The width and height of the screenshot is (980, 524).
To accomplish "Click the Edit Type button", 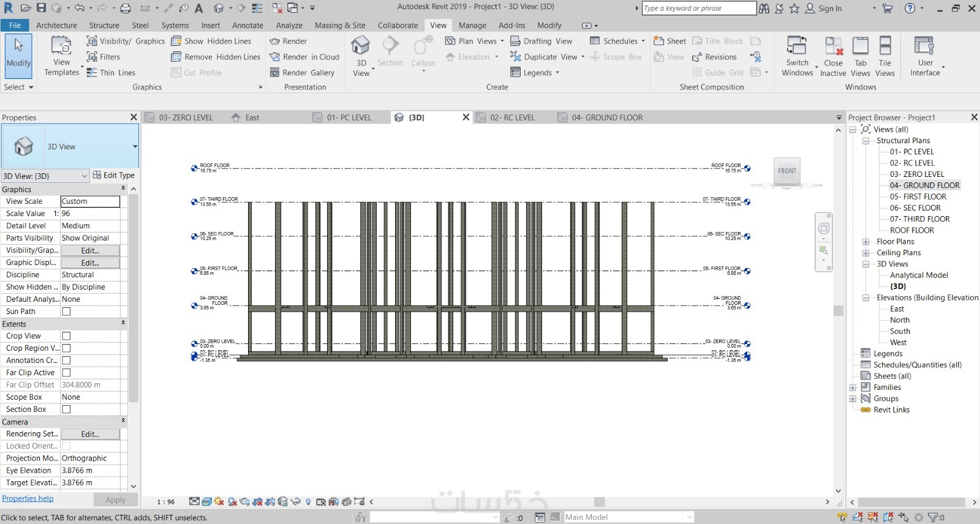I will pos(114,176).
